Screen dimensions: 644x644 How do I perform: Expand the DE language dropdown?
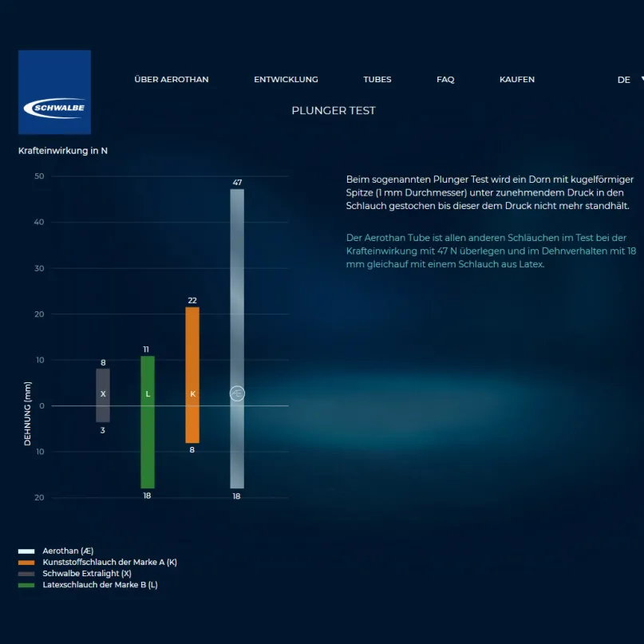click(x=630, y=80)
